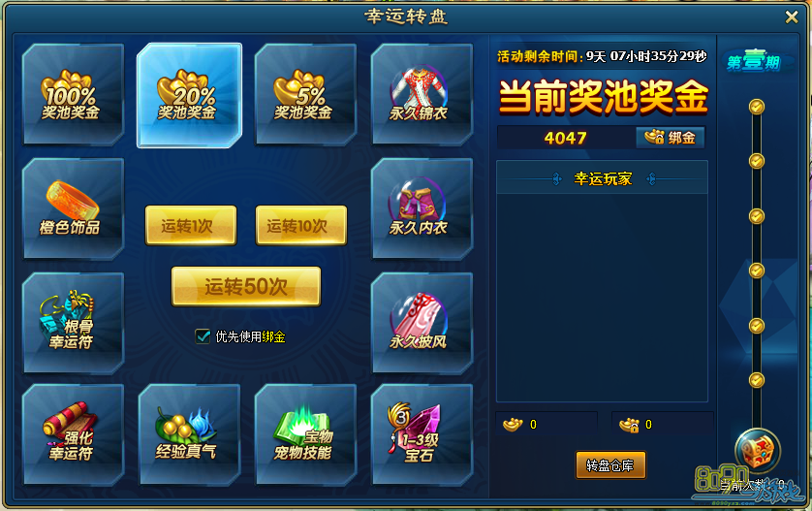Select the 第壹期 period tab
Viewport: 812px width, 511px height.
(755, 62)
